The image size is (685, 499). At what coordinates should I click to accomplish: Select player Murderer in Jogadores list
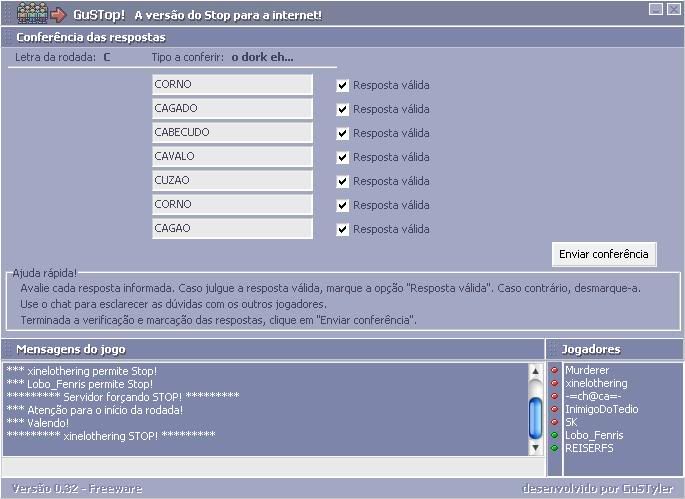(587, 370)
